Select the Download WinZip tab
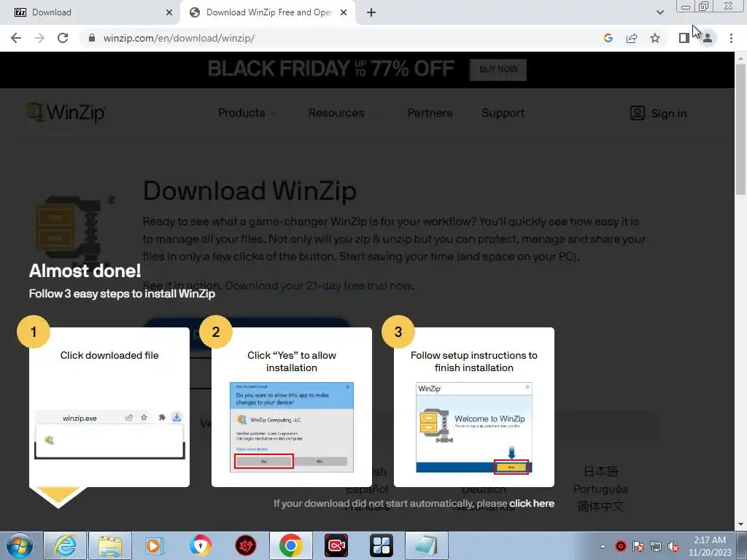Image resolution: width=747 pixels, height=560 pixels. tap(268, 12)
